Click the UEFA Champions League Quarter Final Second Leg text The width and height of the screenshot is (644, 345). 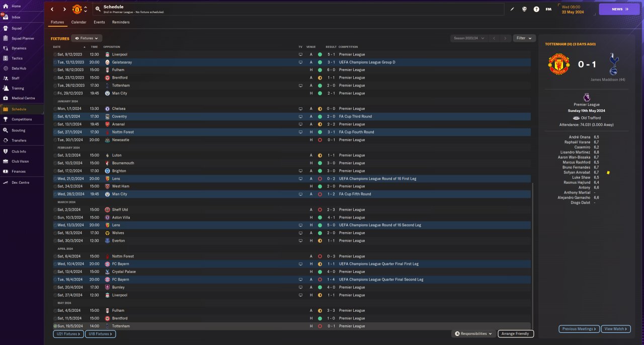[x=381, y=280]
